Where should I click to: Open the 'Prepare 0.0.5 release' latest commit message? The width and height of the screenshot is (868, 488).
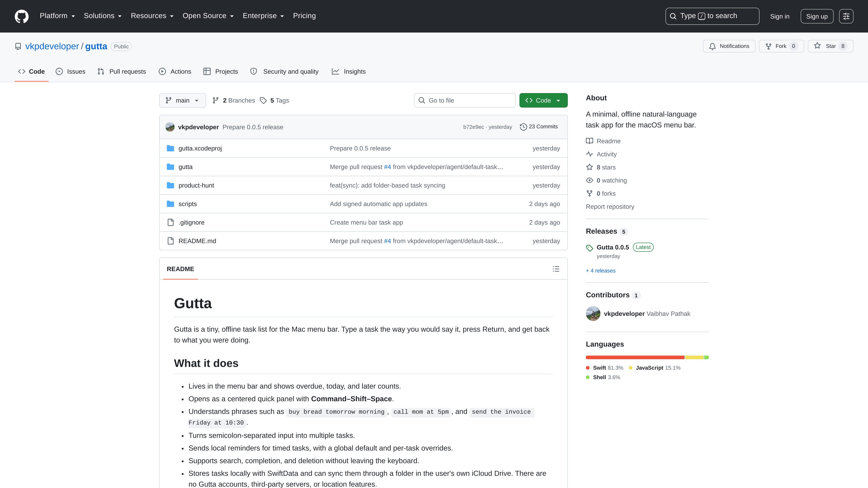(253, 127)
